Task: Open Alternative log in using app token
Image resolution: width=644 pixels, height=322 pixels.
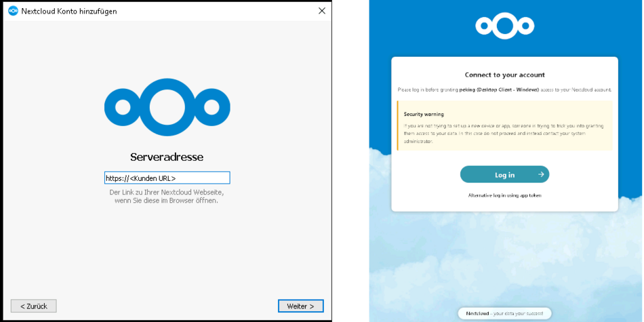Action: click(505, 195)
